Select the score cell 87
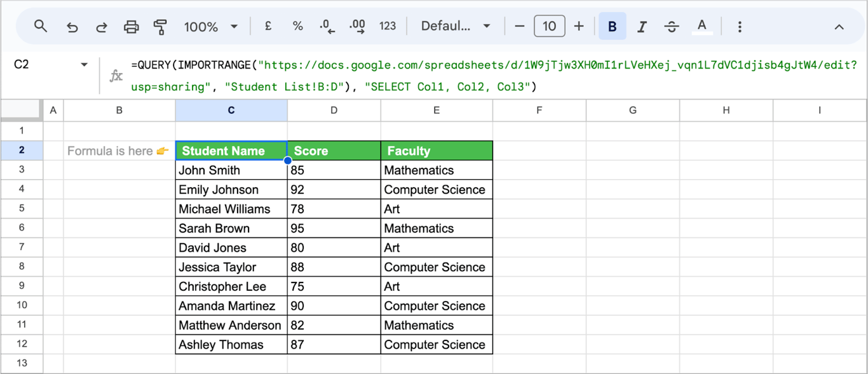868x374 pixels. pyautogui.click(x=334, y=344)
